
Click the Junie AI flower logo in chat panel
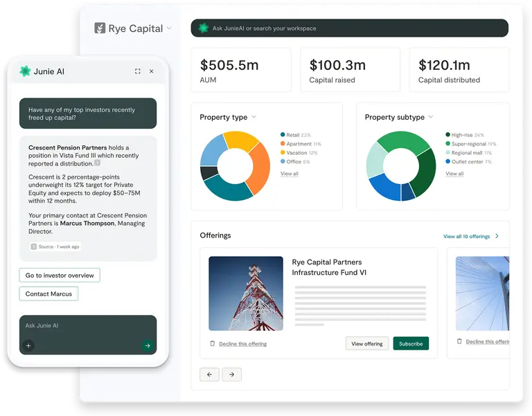pos(25,71)
